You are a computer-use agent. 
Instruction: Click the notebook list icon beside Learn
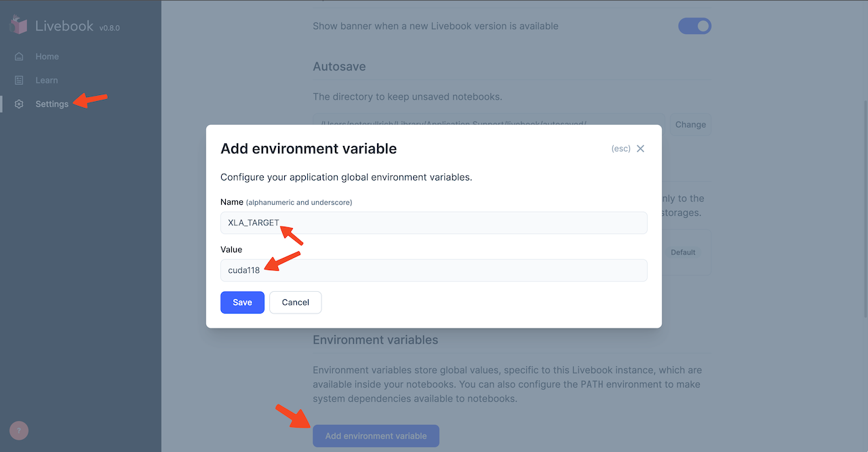click(x=19, y=80)
